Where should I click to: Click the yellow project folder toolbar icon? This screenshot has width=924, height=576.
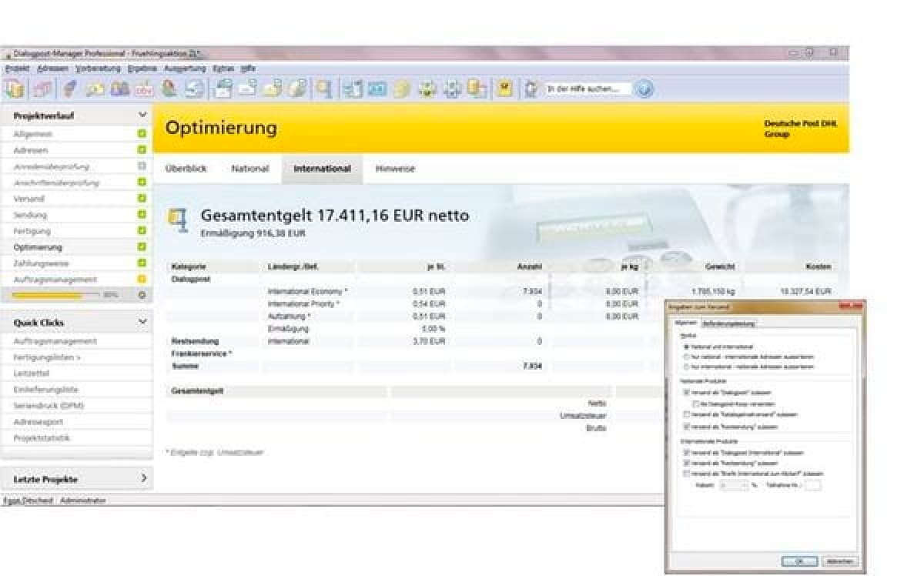pyautogui.click(x=15, y=89)
